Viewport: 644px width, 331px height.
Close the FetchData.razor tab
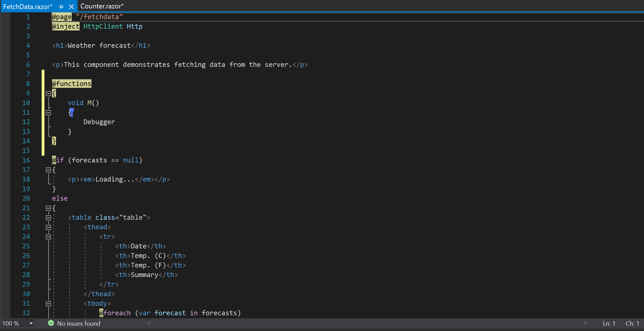pyautogui.click(x=71, y=6)
